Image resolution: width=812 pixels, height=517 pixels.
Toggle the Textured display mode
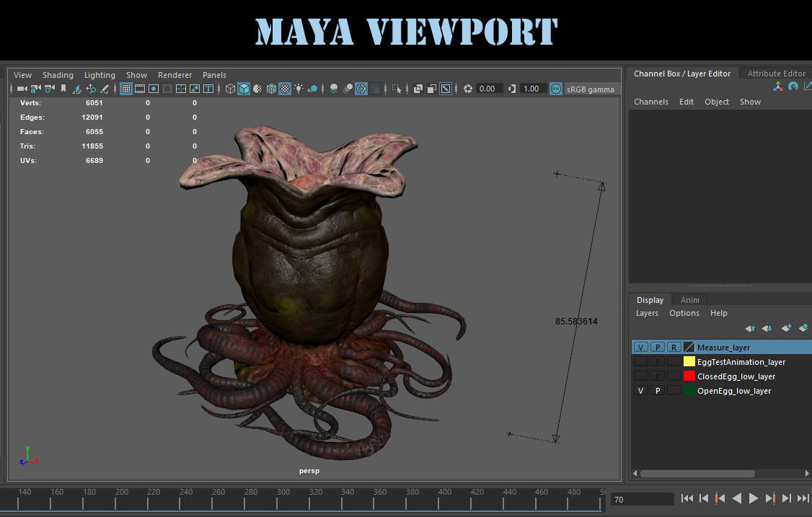coord(285,89)
